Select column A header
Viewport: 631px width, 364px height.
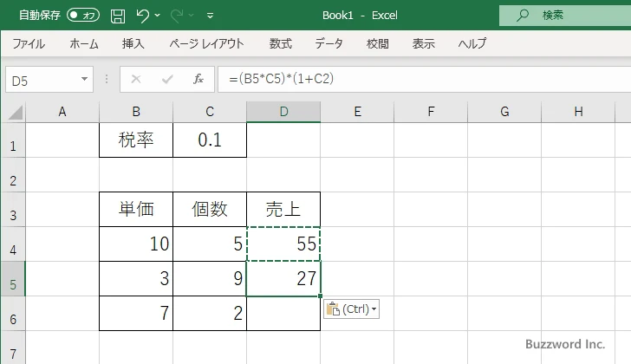click(62, 112)
